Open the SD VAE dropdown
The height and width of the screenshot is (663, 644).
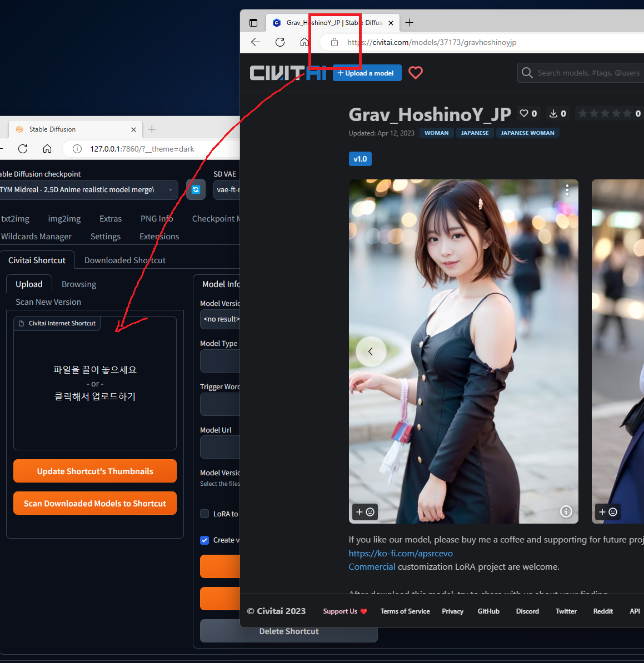point(227,189)
